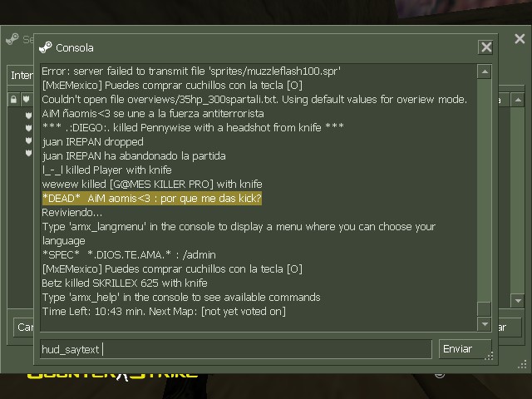532x399 pixels.
Task: Click the server list scrollbar up arrow
Action: 518,100
